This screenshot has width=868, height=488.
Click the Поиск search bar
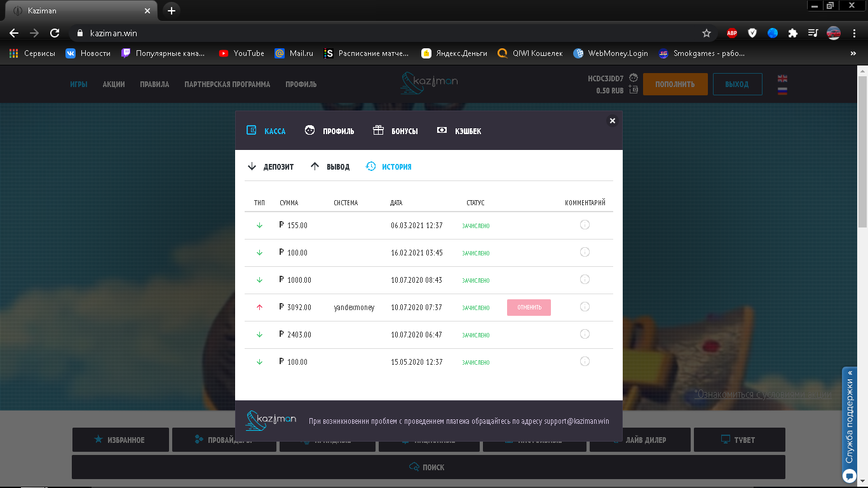tap(428, 467)
